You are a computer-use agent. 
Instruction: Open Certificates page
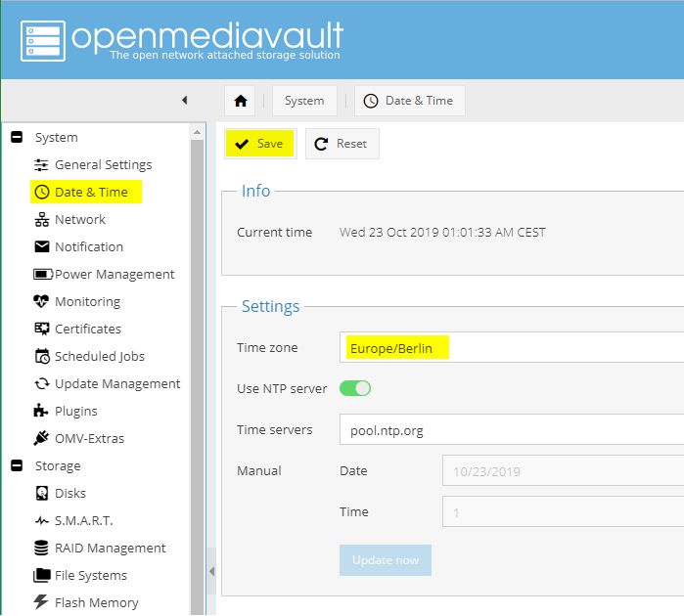(x=88, y=329)
